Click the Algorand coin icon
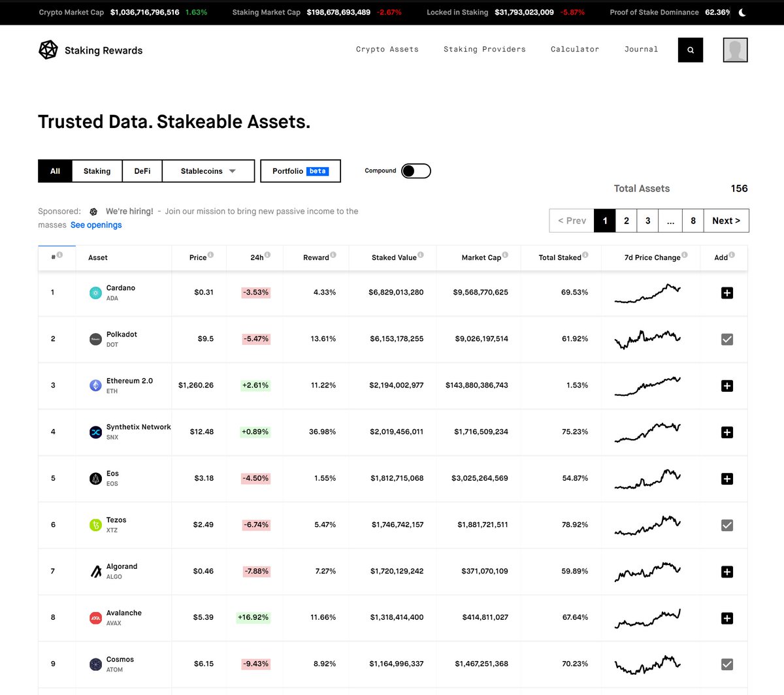 [95, 571]
